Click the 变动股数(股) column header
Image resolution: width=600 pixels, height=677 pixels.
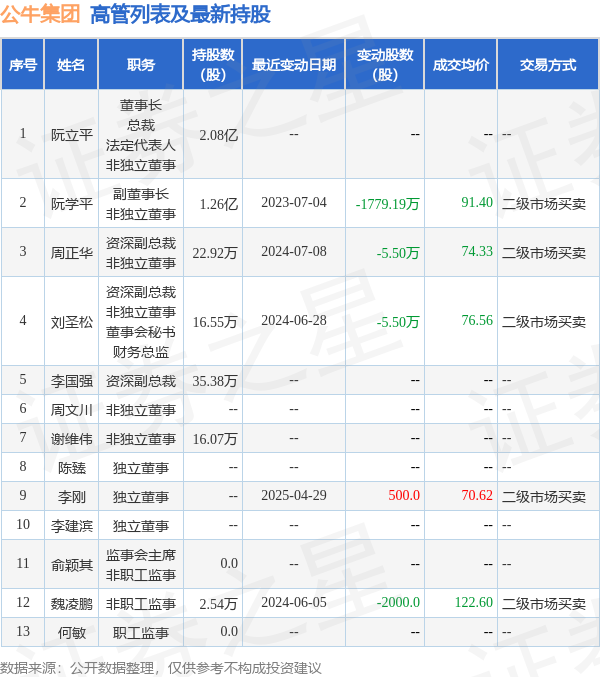385,65
